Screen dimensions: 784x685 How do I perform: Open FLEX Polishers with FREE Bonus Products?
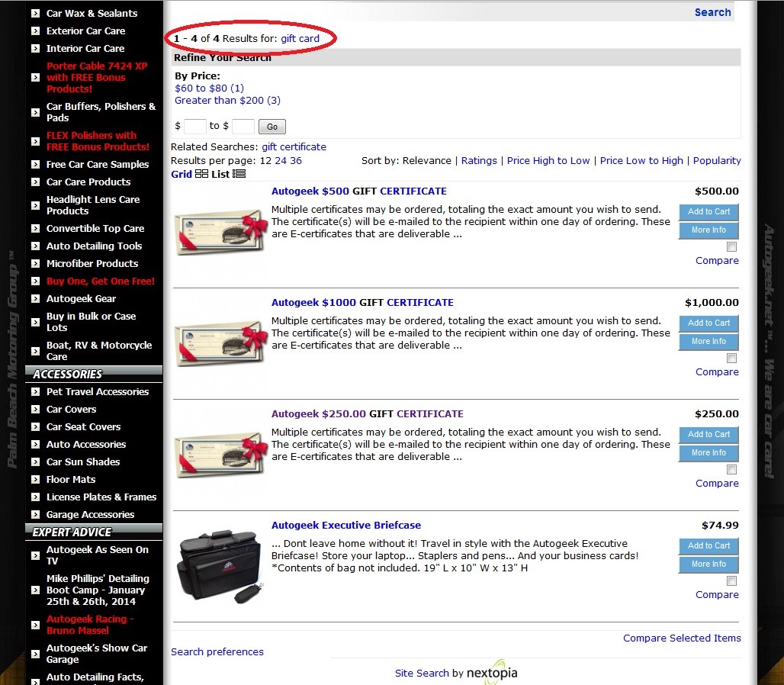98,141
